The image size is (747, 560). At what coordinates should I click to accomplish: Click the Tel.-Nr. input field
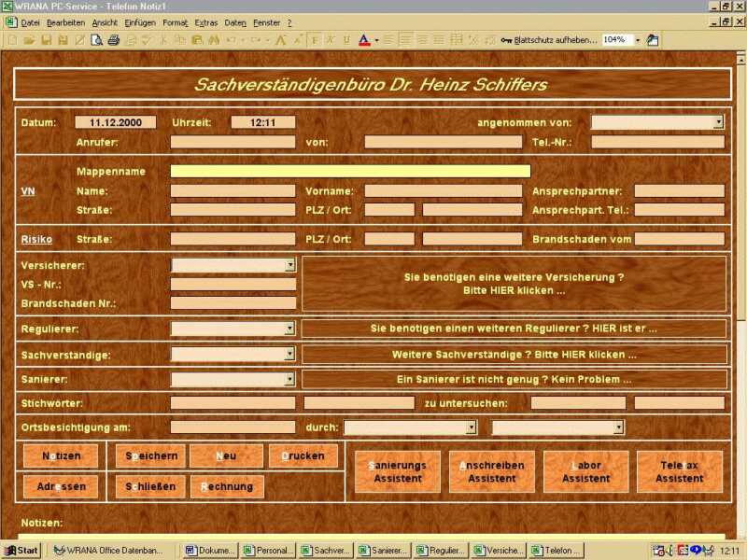point(658,142)
